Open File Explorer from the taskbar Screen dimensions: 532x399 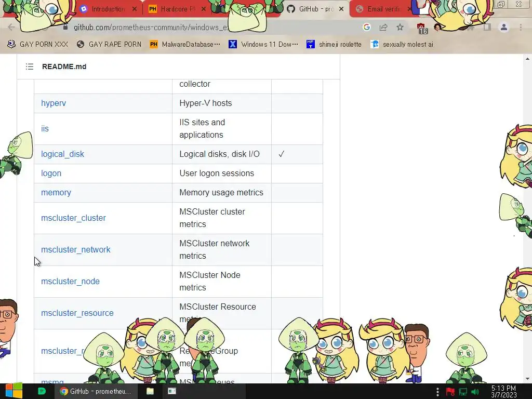(x=150, y=391)
